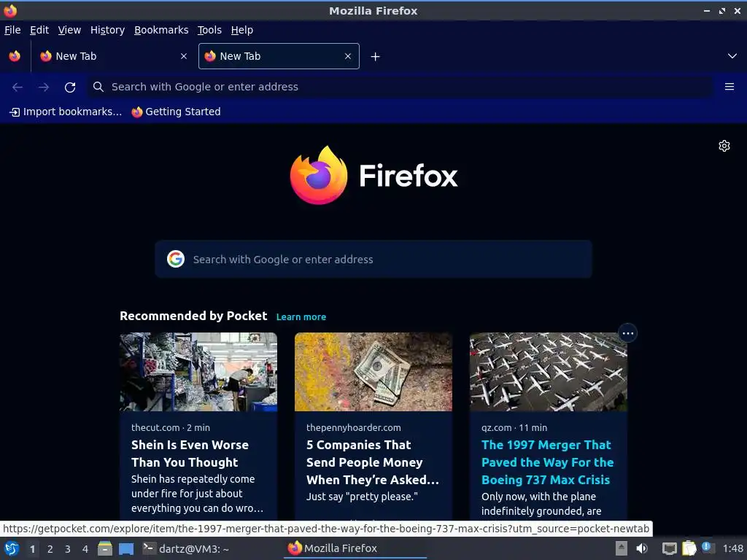Open the Shein warehouse thumbnail
Viewport: 747px width, 560px height.
(x=198, y=372)
